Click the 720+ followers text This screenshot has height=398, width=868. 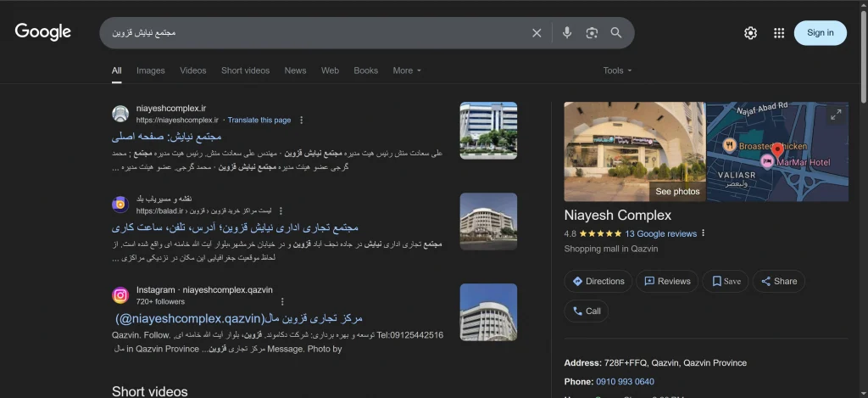160,302
